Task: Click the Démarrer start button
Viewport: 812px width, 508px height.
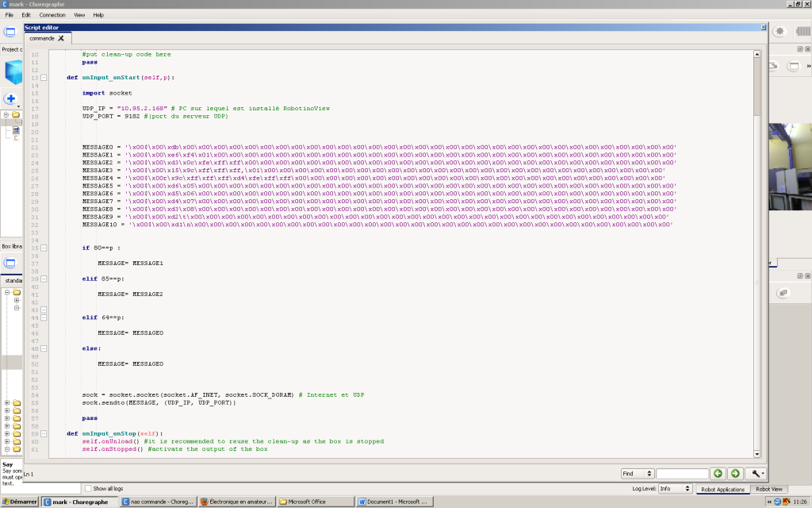Action: 20,502
